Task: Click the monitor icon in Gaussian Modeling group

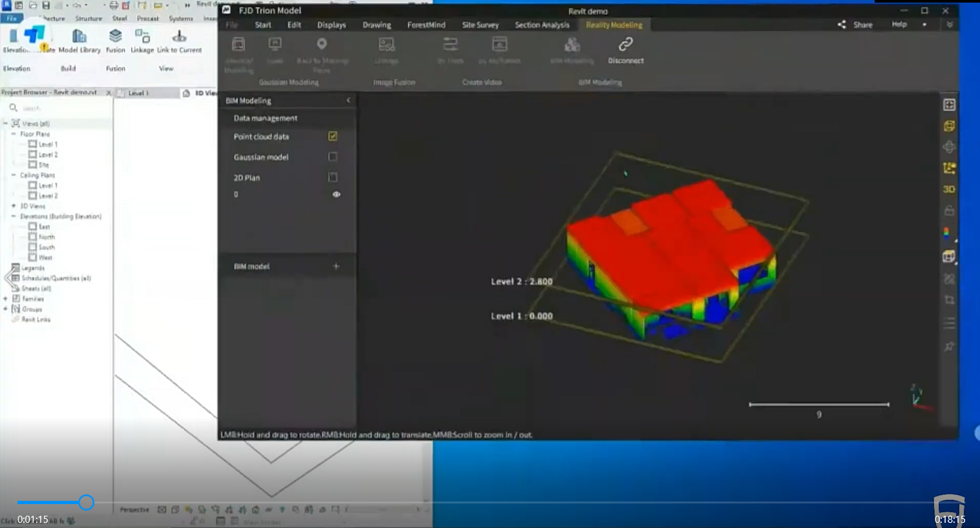Action: 275,44
